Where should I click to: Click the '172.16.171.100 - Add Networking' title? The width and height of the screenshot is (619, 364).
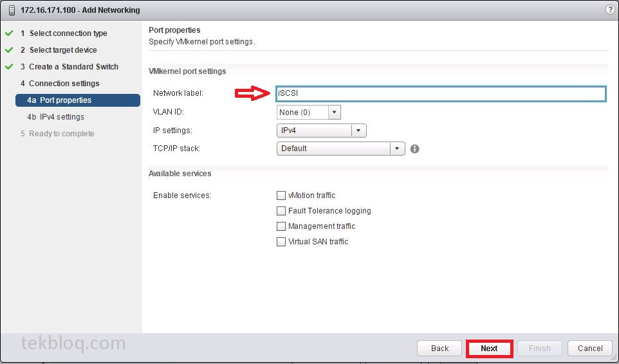80,10
